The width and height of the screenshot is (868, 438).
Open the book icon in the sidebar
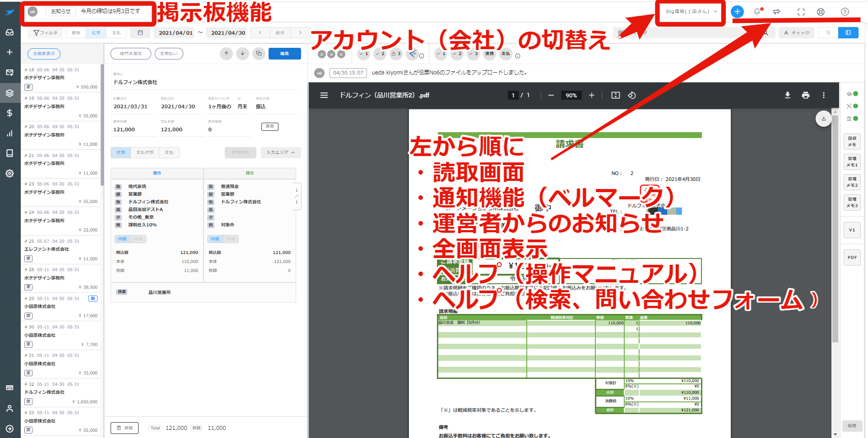[x=9, y=153]
